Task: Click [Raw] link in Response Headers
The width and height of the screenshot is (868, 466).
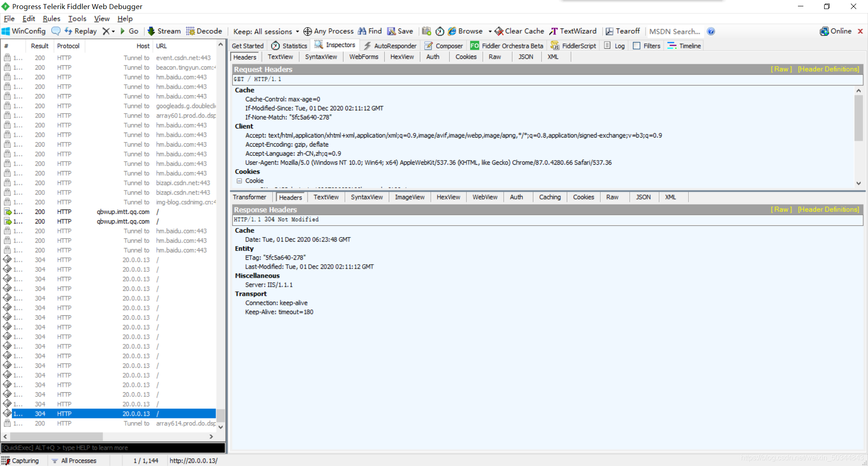Action: pyautogui.click(x=781, y=209)
